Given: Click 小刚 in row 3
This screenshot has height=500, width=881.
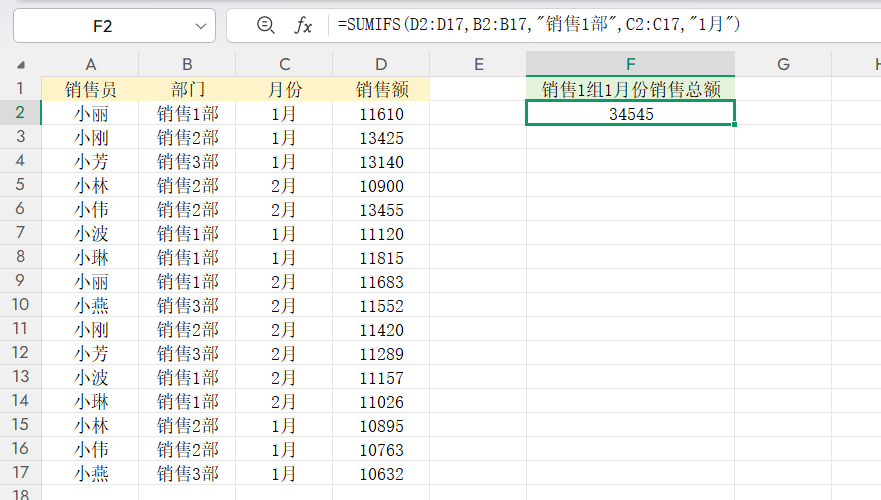Looking at the screenshot, I should [x=90, y=138].
